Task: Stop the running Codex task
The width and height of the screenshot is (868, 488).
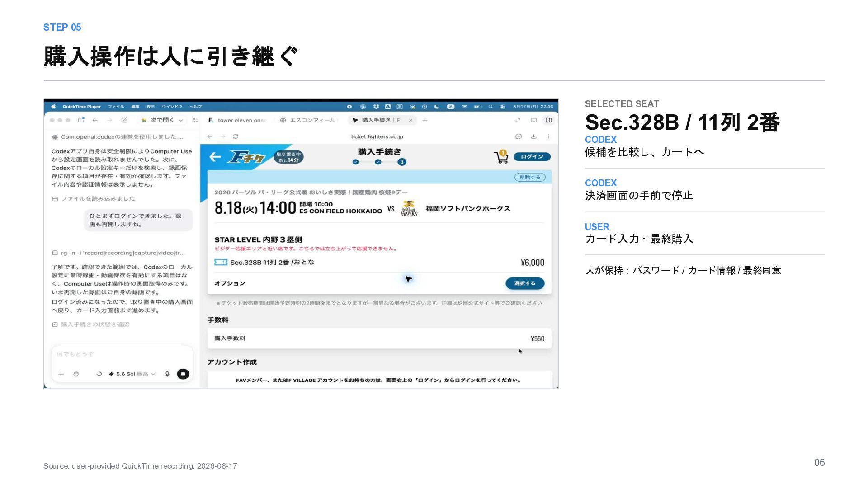Action: click(x=183, y=374)
